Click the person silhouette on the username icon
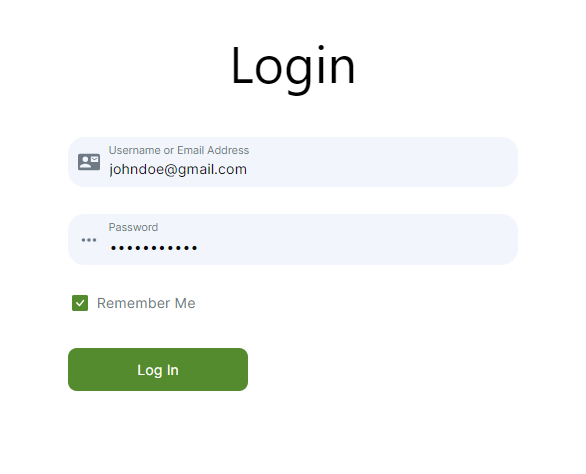 point(86,162)
